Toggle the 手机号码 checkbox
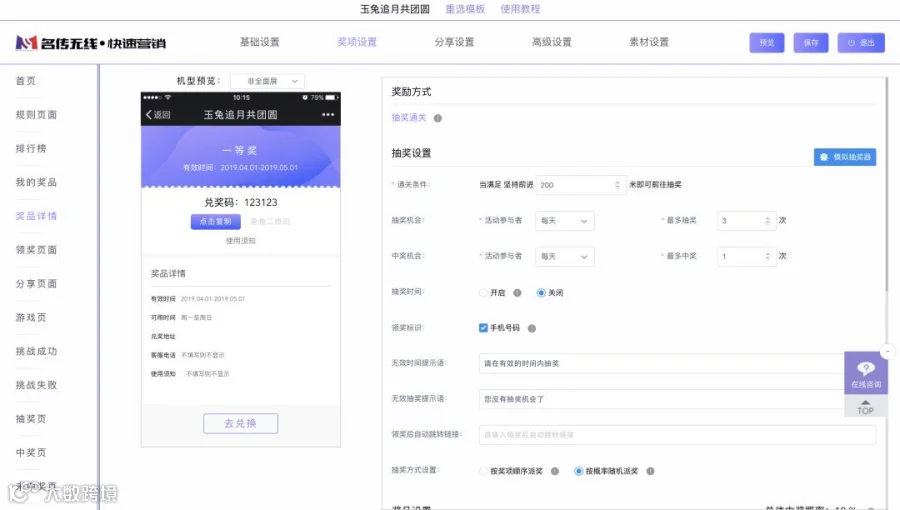This screenshot has width=900, height=510. 483,328
